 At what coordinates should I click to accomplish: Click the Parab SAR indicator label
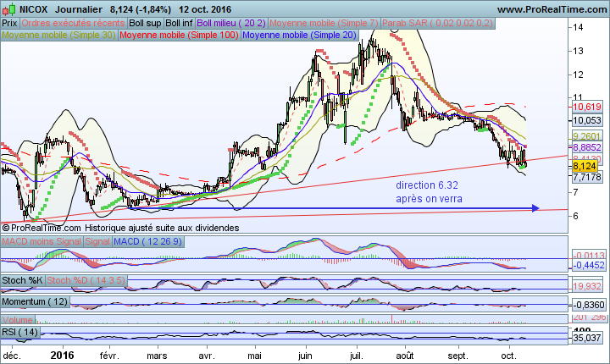pos(438,24)
